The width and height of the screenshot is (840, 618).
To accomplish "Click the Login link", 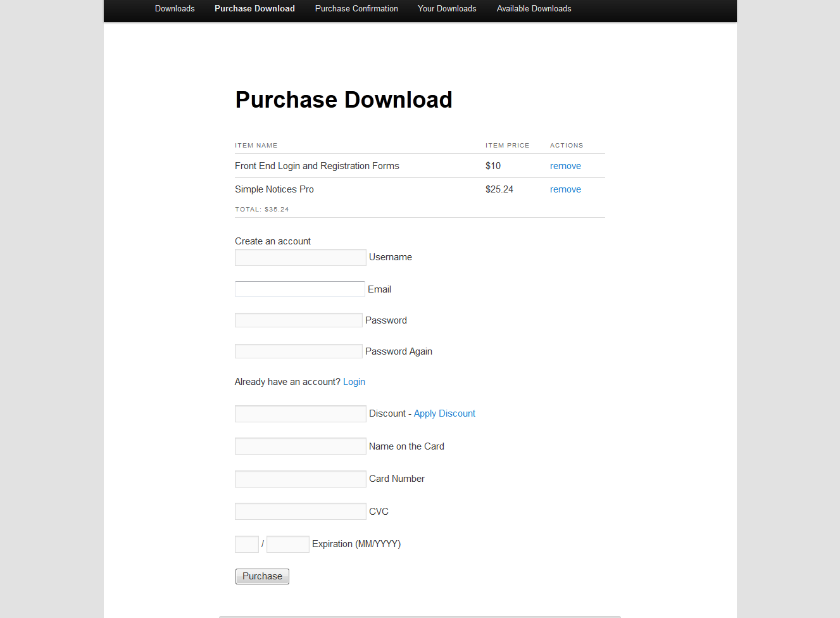I will 354,382.
